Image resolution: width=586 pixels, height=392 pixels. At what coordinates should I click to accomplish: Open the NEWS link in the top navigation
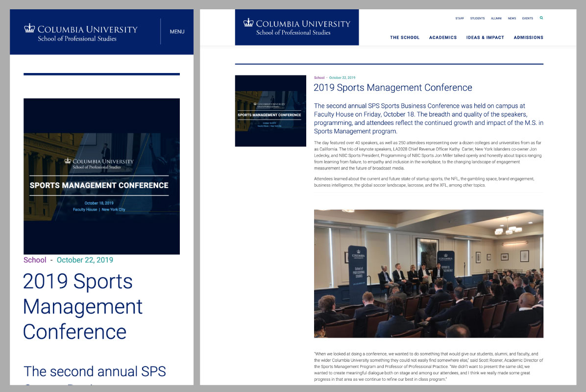[x=512, y=18]
